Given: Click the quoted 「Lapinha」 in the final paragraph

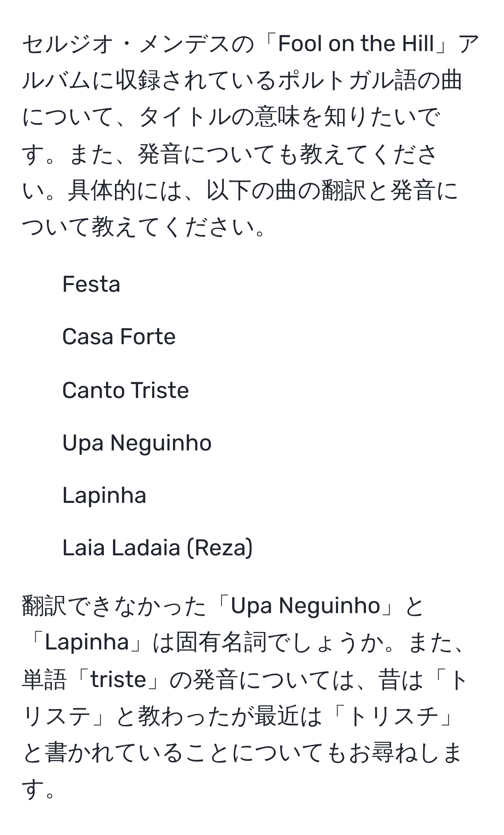Looking at the screenshot, I should 87,642.
